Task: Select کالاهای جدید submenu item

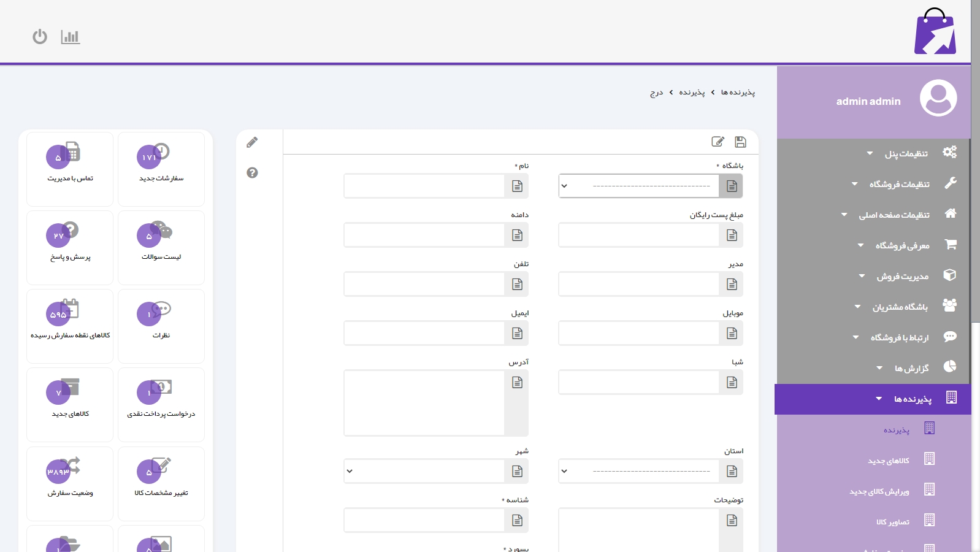Action: 889,461
